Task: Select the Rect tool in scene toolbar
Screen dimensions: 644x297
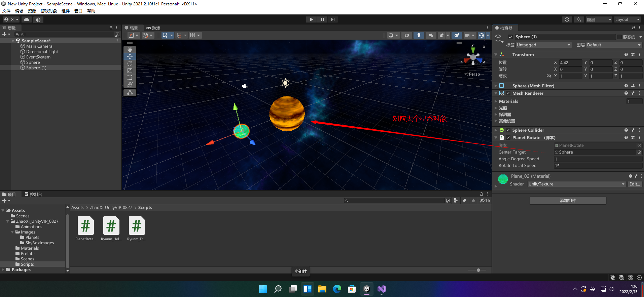Action: (130, 78)
